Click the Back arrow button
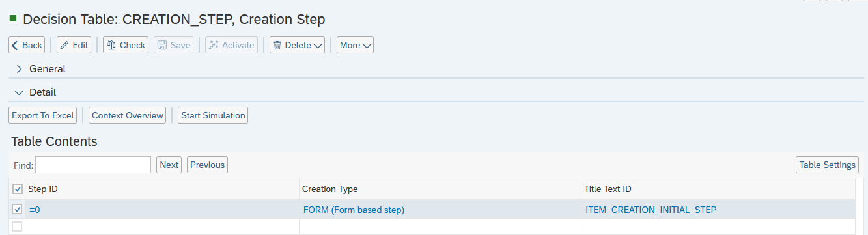The height and width of the screenshot is (235, 868). tap(27, 45)
